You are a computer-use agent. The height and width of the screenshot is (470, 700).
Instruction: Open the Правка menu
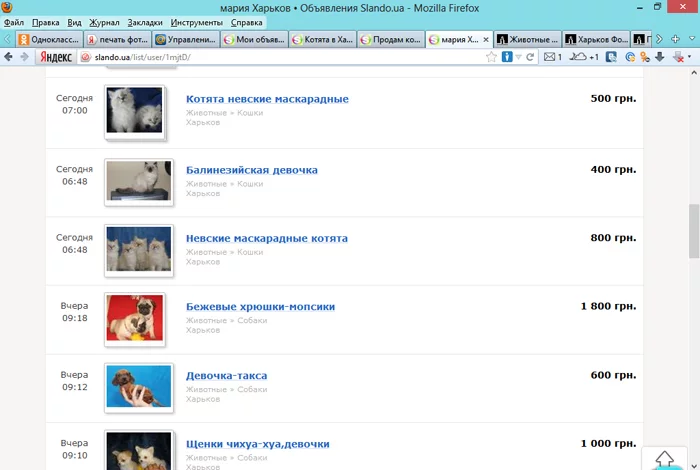[x=46, y=22]
